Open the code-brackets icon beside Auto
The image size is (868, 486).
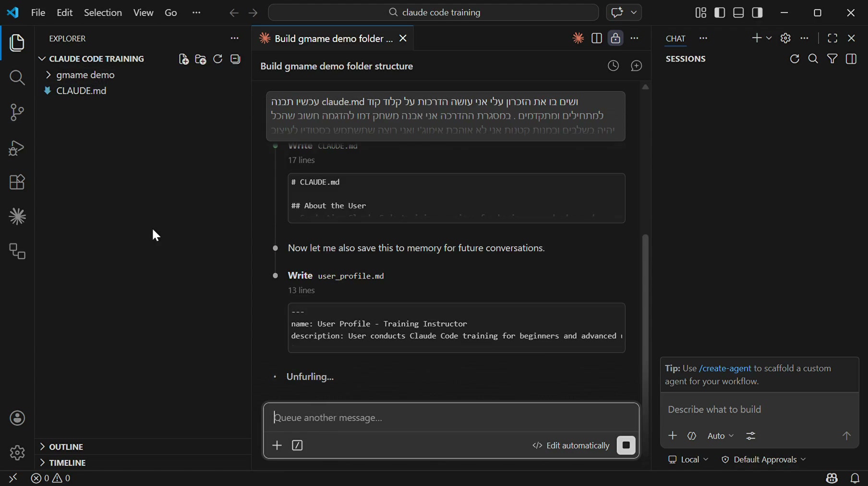[x=692, y=436]
